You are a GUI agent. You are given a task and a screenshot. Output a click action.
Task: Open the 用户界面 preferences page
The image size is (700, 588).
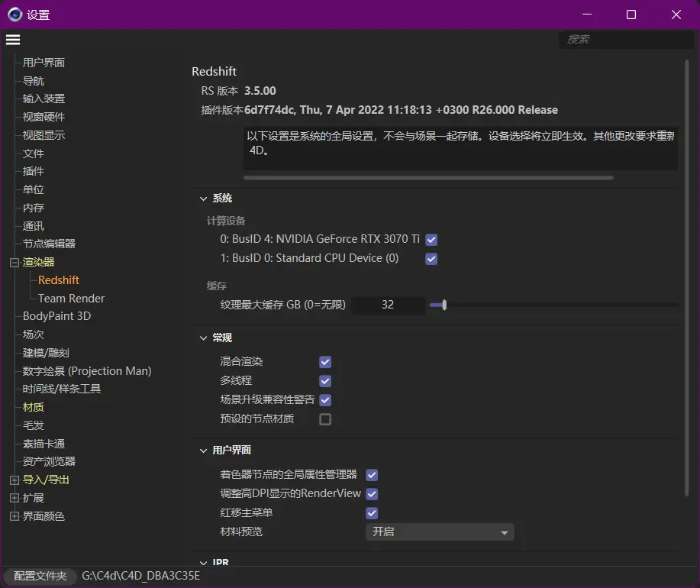coord(44,63)
